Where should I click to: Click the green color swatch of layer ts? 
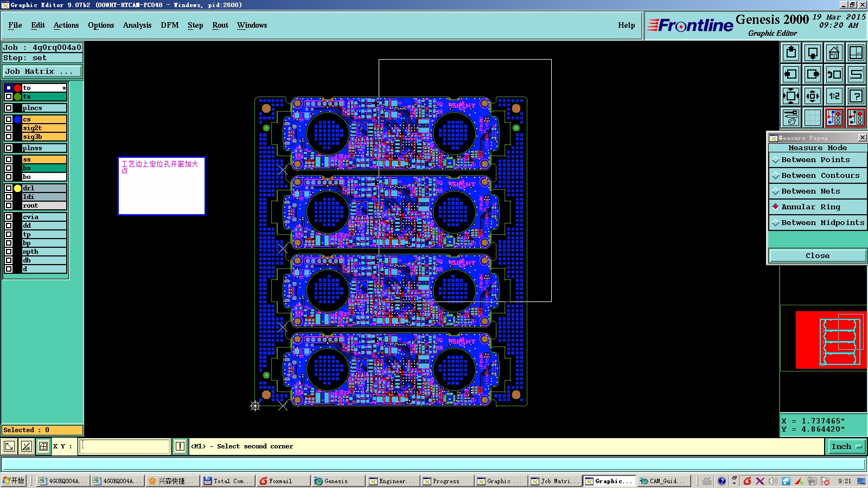pos(17,97)
